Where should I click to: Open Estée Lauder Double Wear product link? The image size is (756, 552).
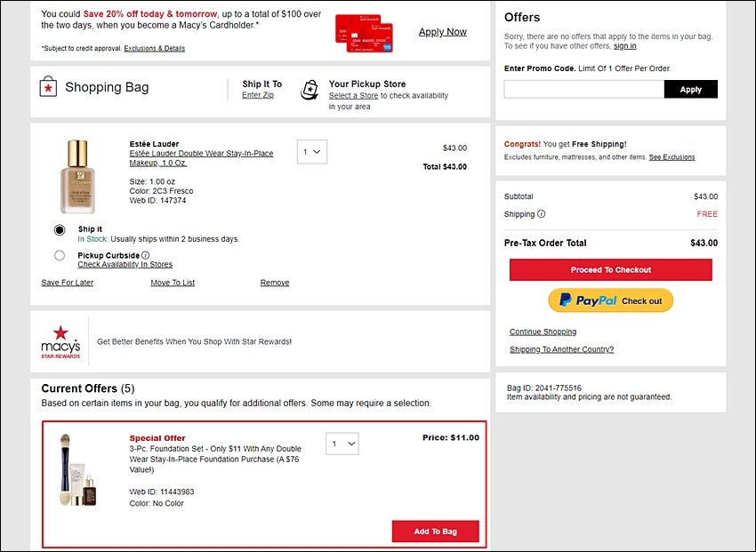coord(201,158)
